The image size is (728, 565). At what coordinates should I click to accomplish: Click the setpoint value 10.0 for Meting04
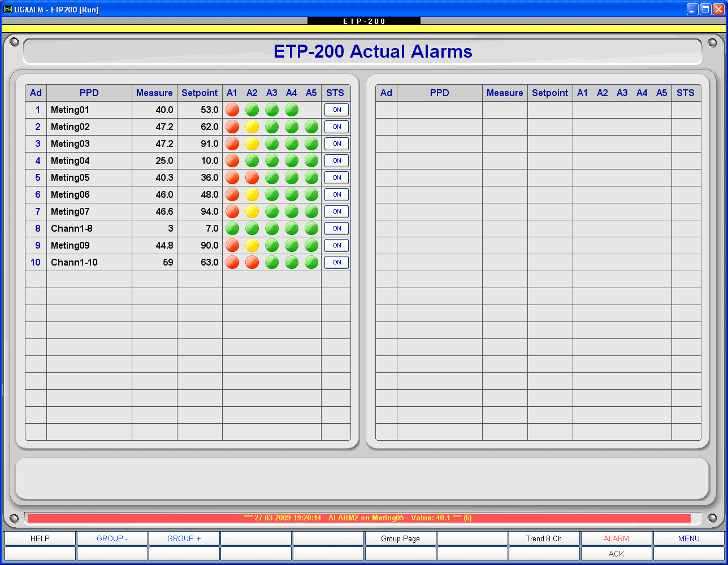click(210, 160)
